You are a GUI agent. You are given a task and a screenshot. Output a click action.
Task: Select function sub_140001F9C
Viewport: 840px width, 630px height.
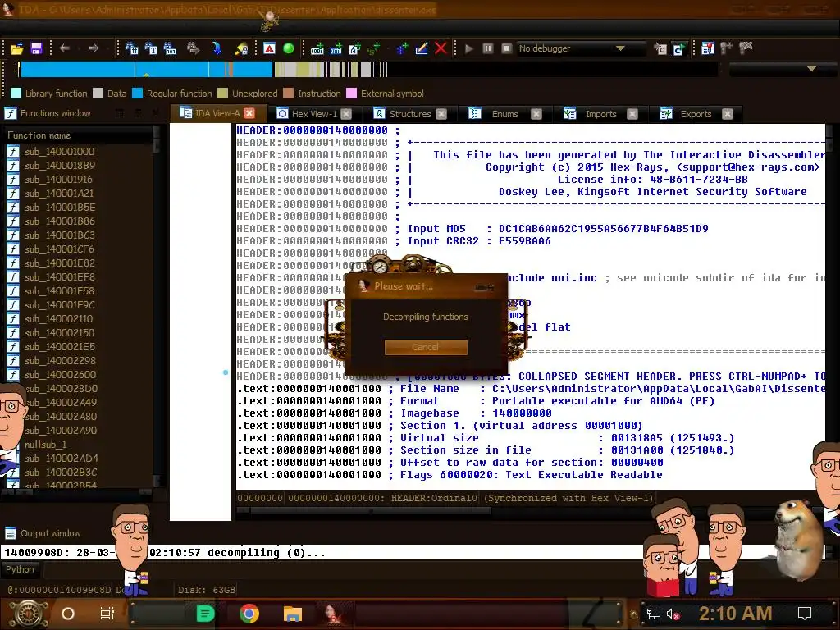click(59, 305)
